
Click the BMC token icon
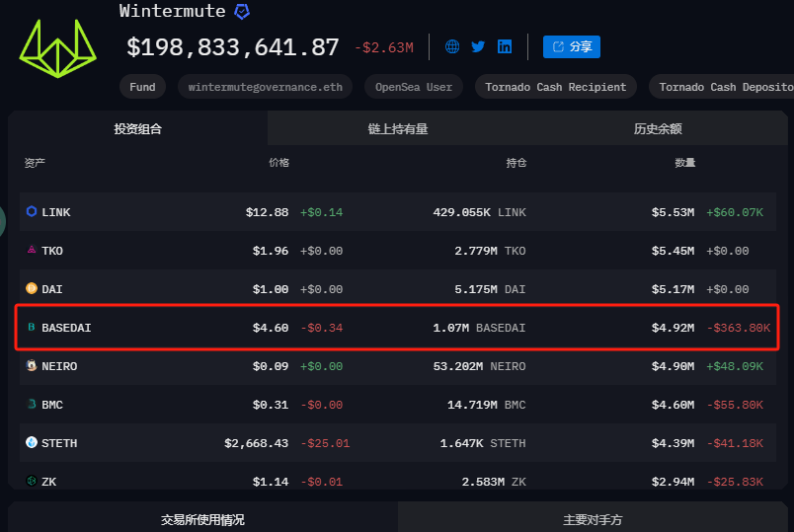[x=32, y=404]
